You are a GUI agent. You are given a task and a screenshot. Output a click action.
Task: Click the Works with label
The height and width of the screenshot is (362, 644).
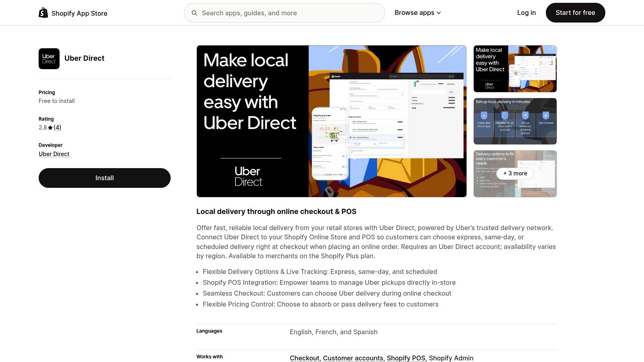click(210, 357)
